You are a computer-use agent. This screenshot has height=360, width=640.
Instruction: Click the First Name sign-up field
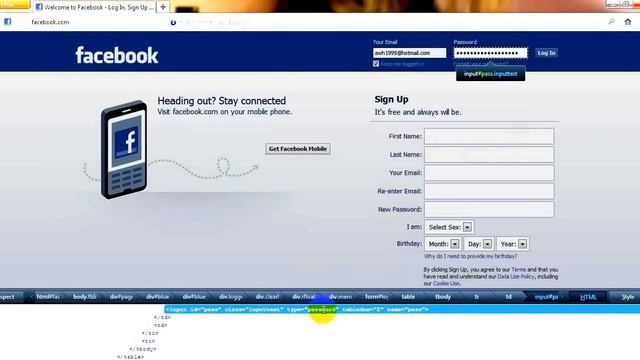[x=489, y=136]
